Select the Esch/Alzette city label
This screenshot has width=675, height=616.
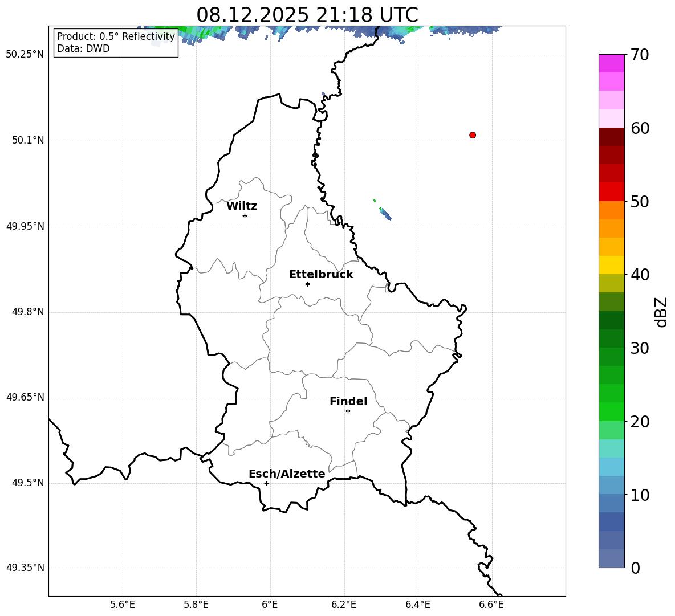click(x=287, y=474)
